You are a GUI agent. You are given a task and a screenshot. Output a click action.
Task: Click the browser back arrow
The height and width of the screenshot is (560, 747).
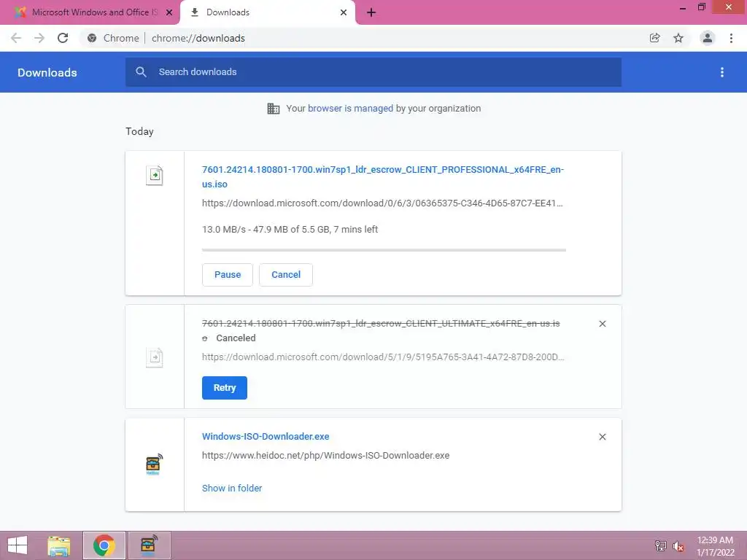[16, 38]
